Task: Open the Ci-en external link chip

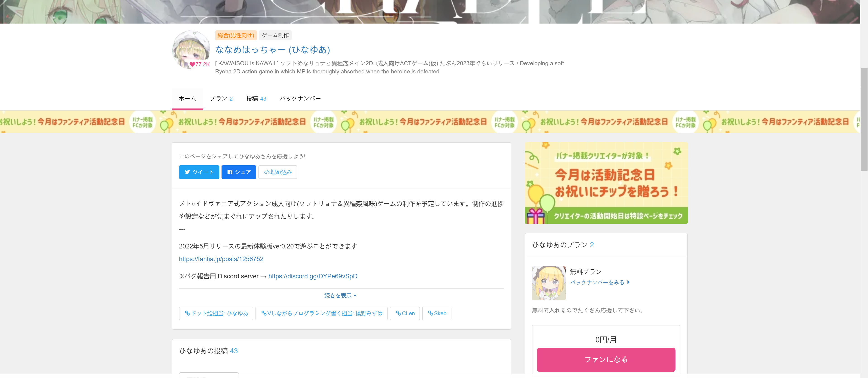Action: (405, 313)
